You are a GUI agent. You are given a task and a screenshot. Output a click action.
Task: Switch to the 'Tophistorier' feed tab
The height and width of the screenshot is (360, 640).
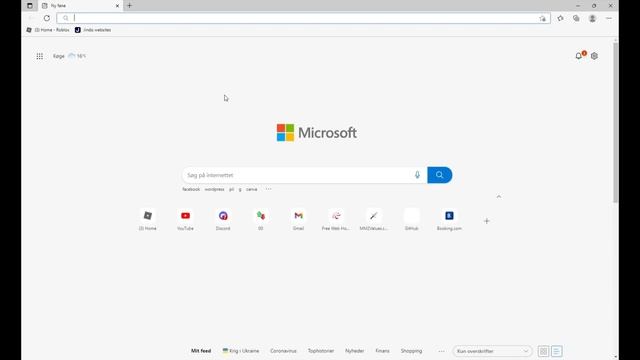tap(321, 351)
